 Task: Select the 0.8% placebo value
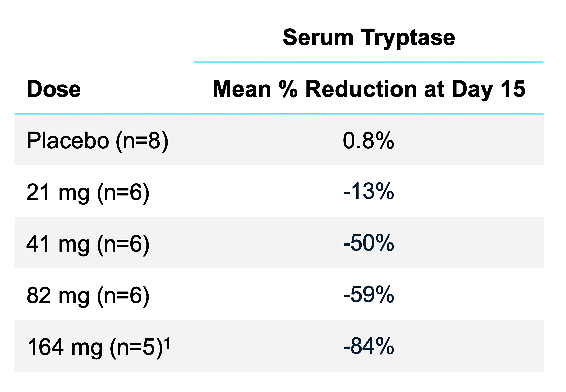point(368,141)
